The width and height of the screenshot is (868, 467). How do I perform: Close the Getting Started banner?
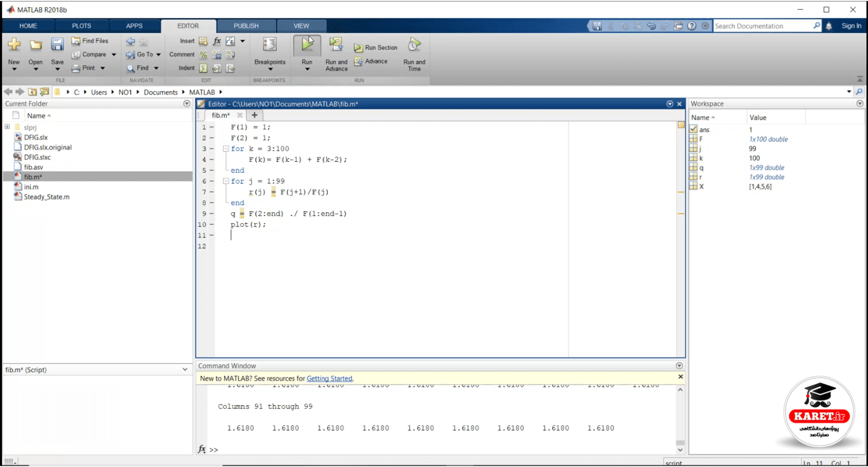(x=680, y=377)
